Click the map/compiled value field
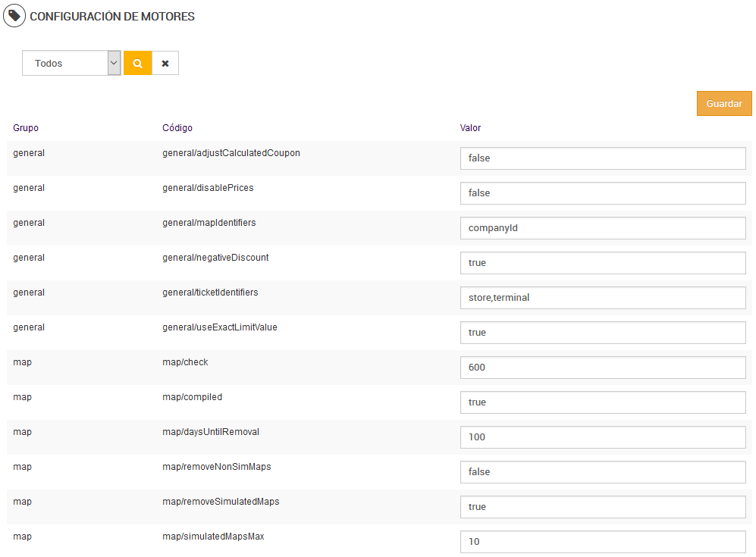Image resolution: width=756 pixels, height=557 pixels. point(603,402)
